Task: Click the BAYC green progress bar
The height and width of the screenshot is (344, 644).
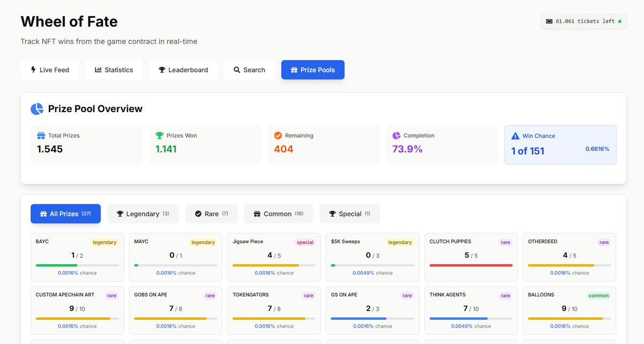Action: click(x=56, y=265)
